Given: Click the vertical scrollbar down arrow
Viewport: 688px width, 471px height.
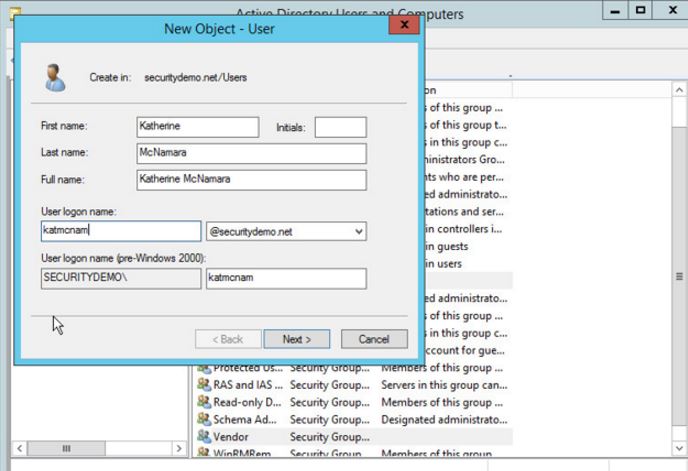Looking at the screenshot, I should coord(679,448).
